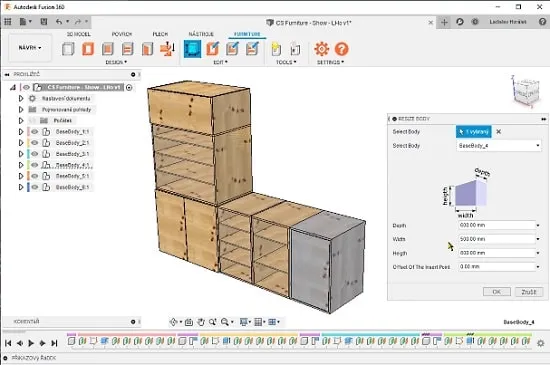Expand the BaseBody_4:1 tree node
This screenshot has height=365, width=550.
pos(21,165)
